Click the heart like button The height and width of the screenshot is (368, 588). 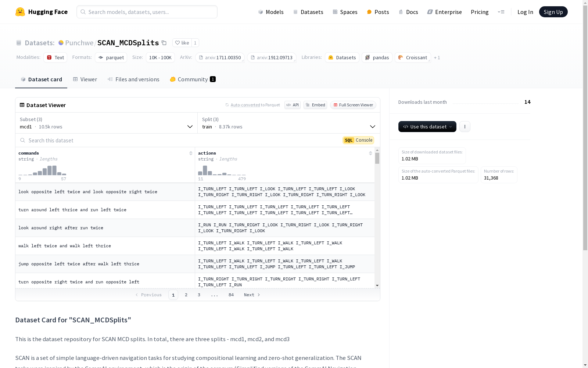pyautogui.click(x=182, y=43)
